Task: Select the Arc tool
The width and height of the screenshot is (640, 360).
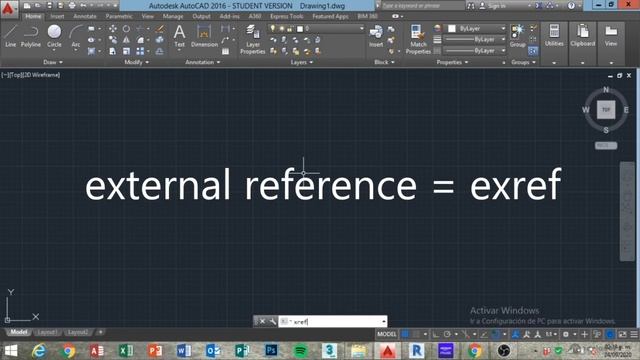Action: coord(76,37)
